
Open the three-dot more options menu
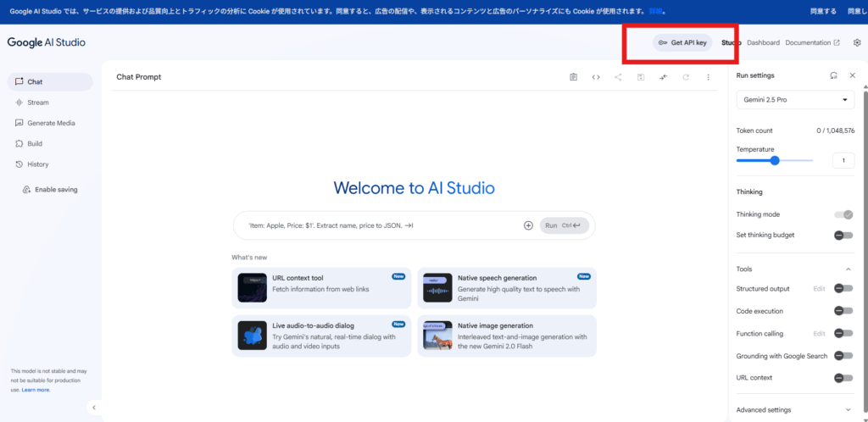pyautogui.click(x=708, y=77)
